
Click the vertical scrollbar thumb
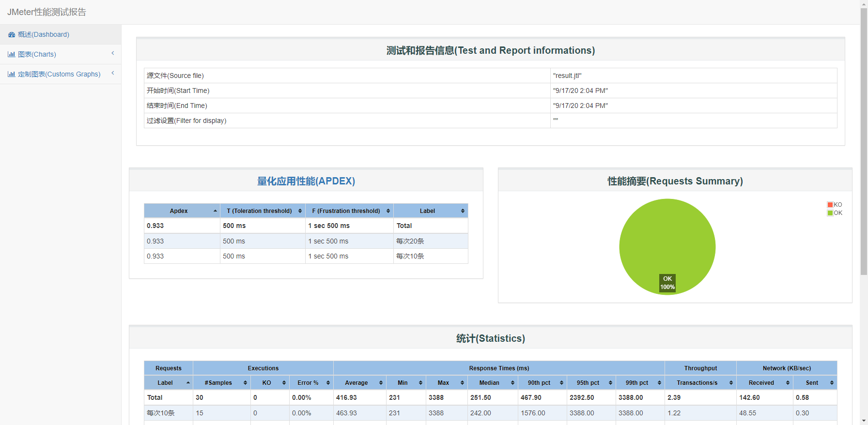(x=864, y=142)
